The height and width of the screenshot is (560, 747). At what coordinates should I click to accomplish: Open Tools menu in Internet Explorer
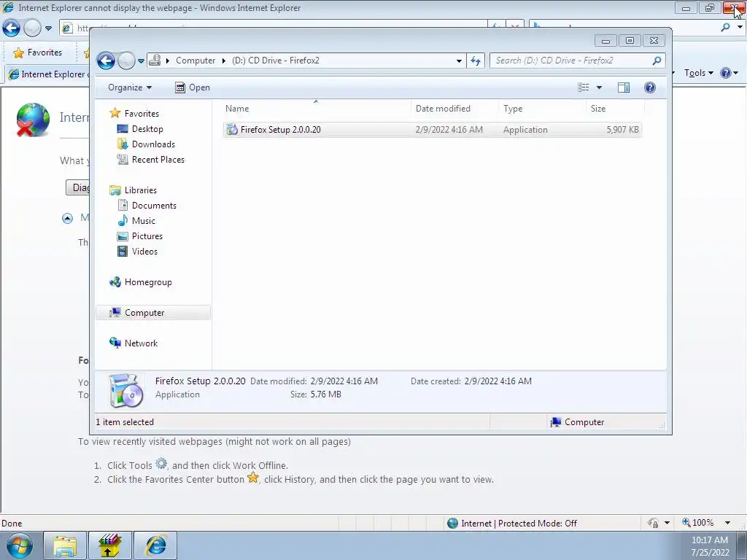(698, 73)
